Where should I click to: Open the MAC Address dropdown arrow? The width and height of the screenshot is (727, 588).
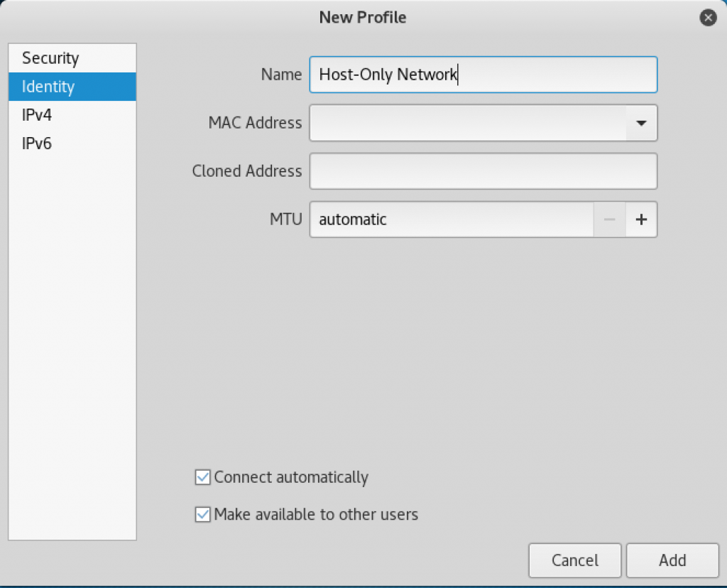tap(641, 123)
